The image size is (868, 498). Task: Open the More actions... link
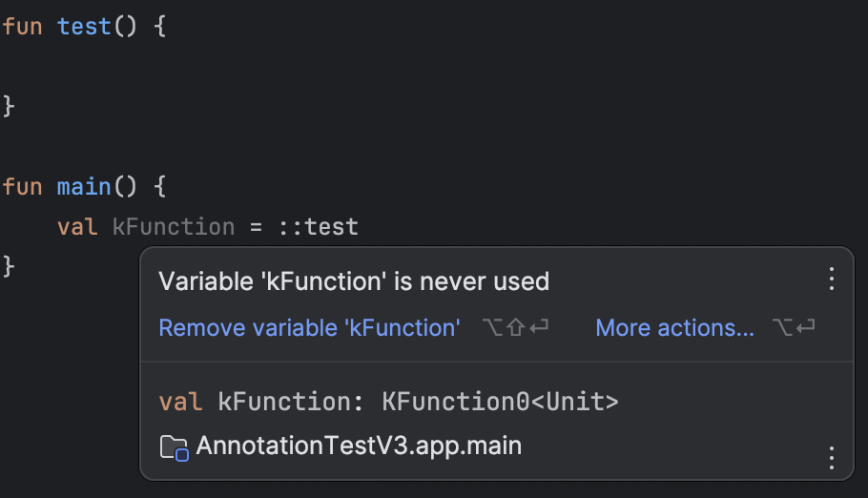pyautogui.click(x=674, y=328)
